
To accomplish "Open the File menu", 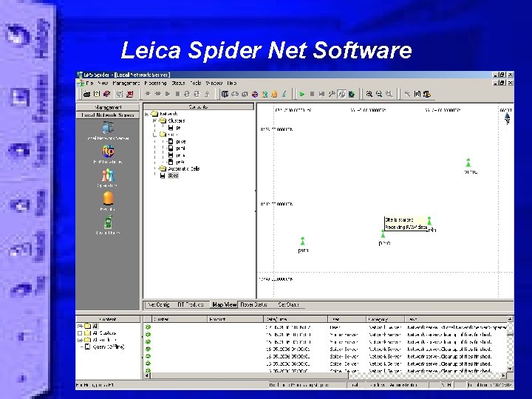I will tap(89, 83).
